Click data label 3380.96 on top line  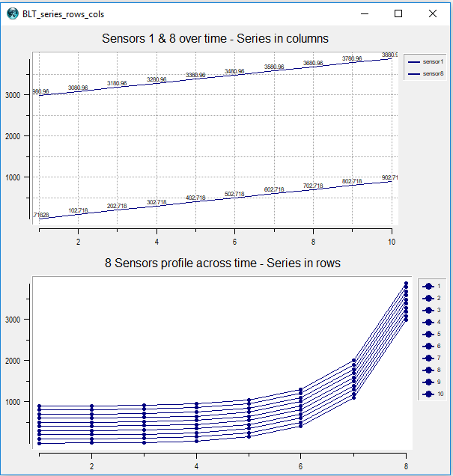[x=195, y=75]
